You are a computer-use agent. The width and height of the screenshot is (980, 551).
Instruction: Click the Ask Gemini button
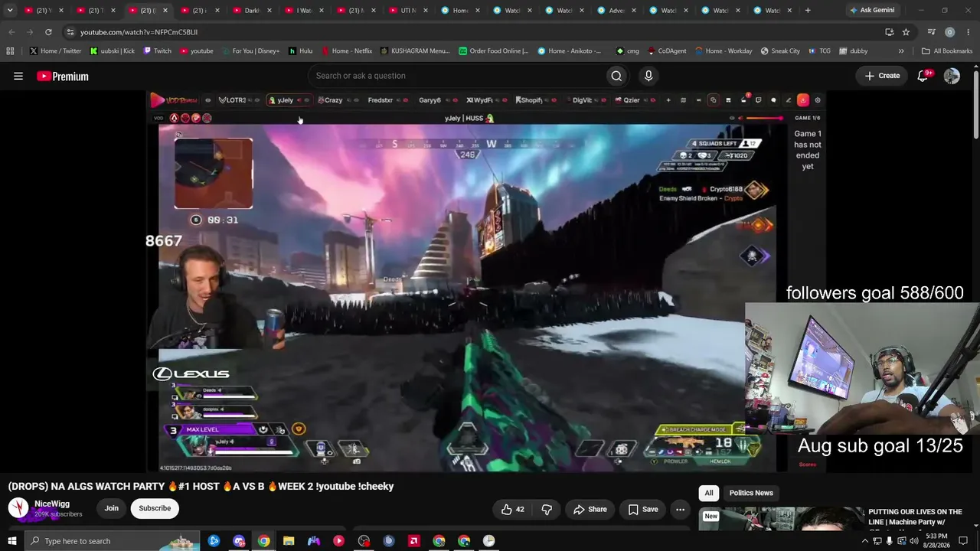click(871, 11)
